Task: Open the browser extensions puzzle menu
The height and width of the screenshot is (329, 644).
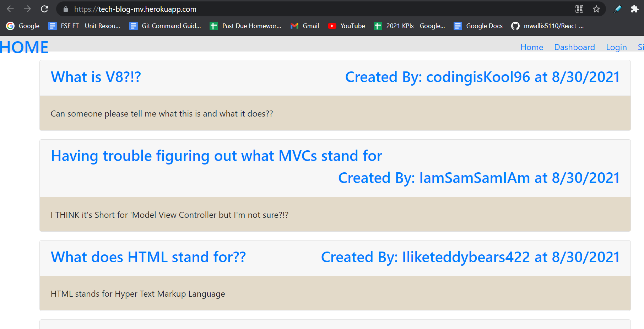Action: click(635, 9)
